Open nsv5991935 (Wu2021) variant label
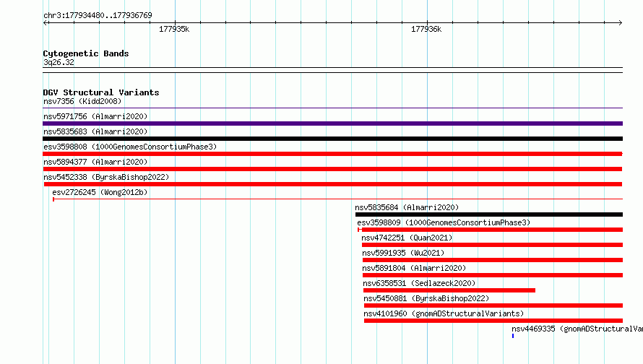Screen dimensions: 643x364 click(x=403, y=253)
